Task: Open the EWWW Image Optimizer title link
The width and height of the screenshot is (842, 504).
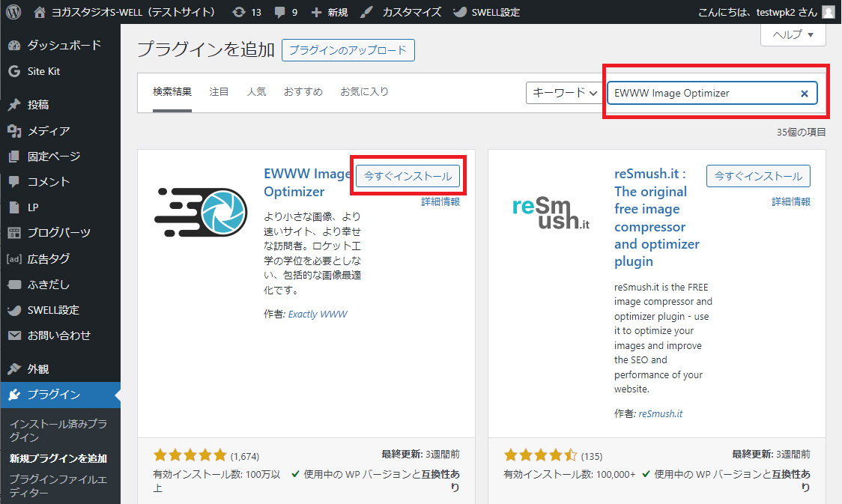Action: click(x=306, y=183)
